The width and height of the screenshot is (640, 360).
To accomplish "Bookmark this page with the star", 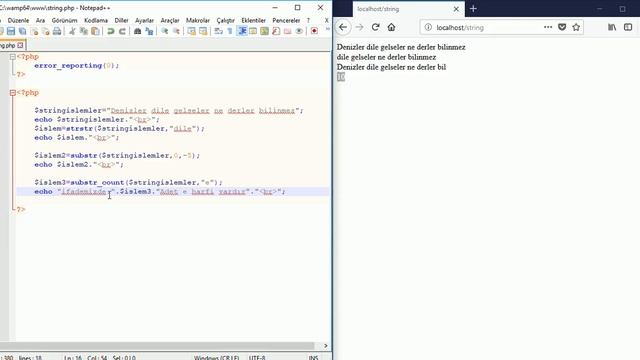I will coord(576,27).
